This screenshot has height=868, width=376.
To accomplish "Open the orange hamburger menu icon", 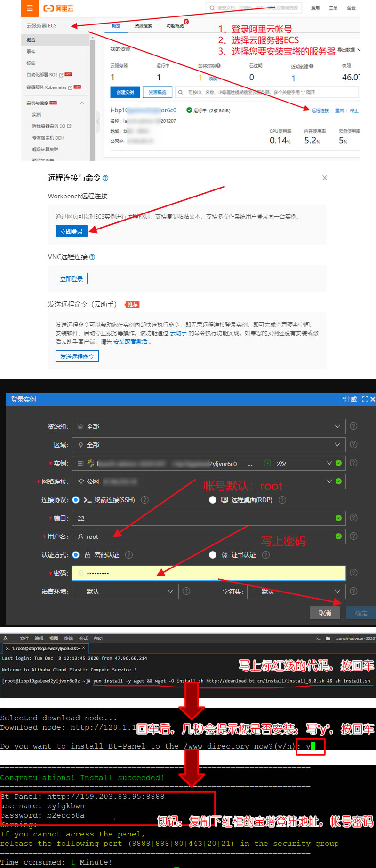I will point(30,8).
